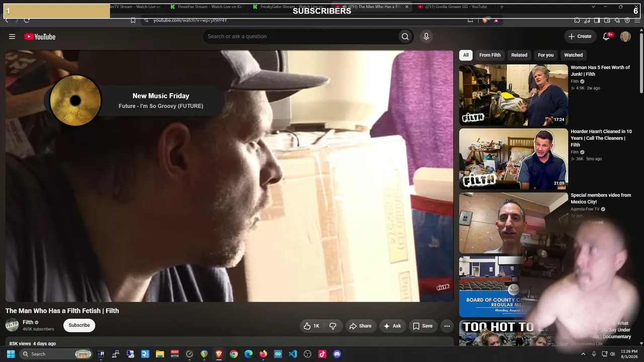Open the Filth channel avatar

(12, 325)
